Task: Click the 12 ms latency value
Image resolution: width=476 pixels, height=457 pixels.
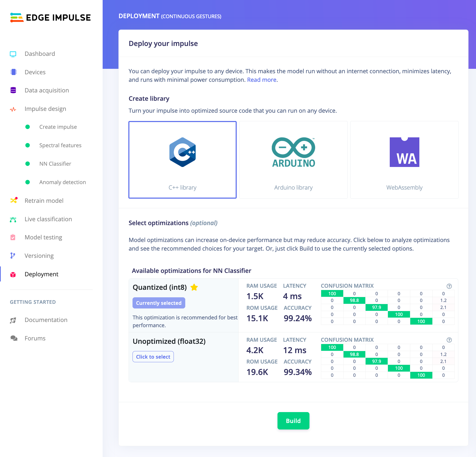Action: [x=295, y=350]
